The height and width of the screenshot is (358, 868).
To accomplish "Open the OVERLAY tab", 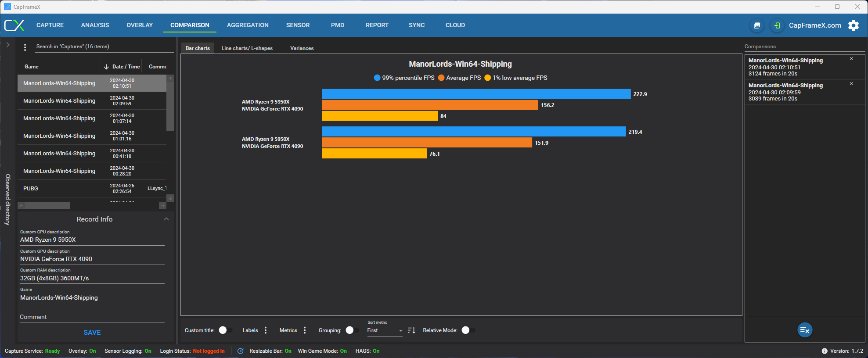I will [x=140, y=25].
